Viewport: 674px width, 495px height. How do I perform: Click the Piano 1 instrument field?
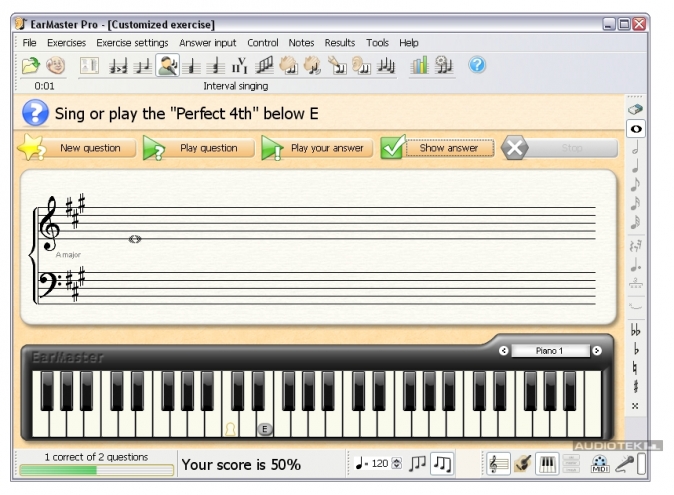click(550, 351)
